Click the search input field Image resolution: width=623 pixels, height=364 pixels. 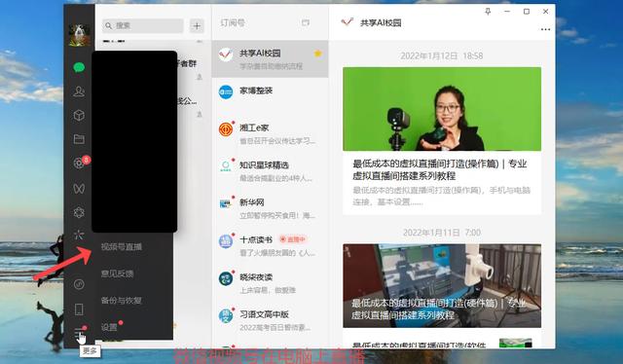click(x=143, y=26)
